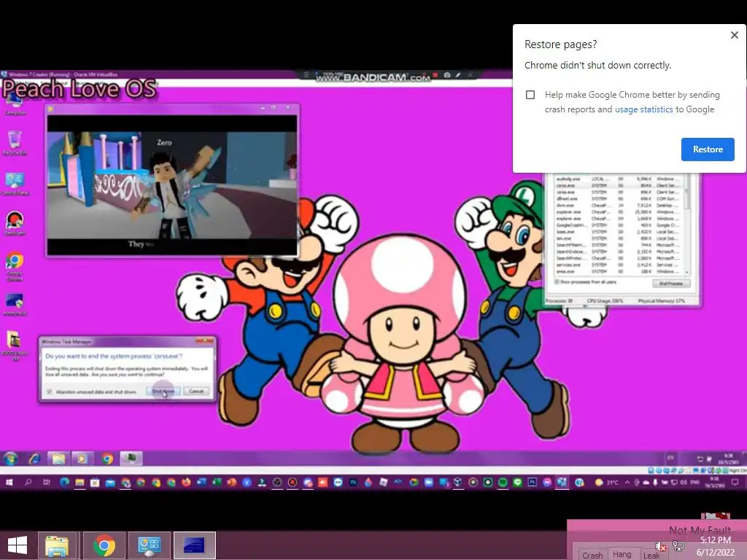747x560 pixels.
Task: Click notification center on the middle taskbar
Action: coord(735,483)
